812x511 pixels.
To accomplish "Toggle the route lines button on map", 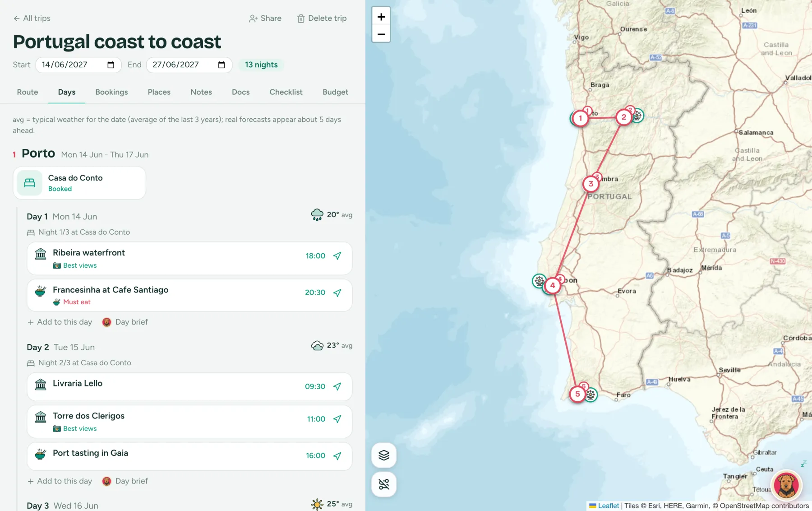I will point(384,484).
